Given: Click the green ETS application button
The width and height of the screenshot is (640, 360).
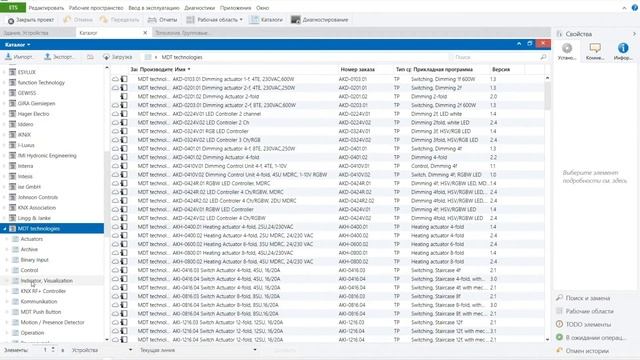Looking at the screenshot, I should [13, 8].
